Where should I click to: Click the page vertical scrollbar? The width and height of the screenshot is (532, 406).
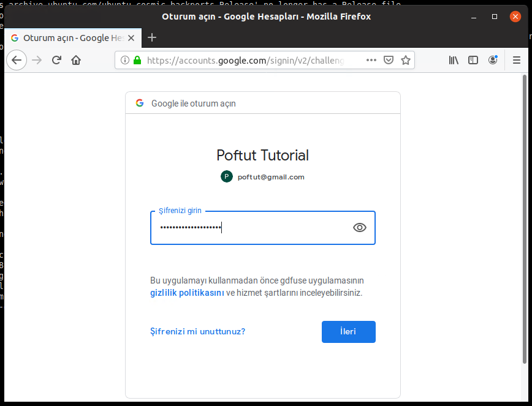tap(525, 219)
